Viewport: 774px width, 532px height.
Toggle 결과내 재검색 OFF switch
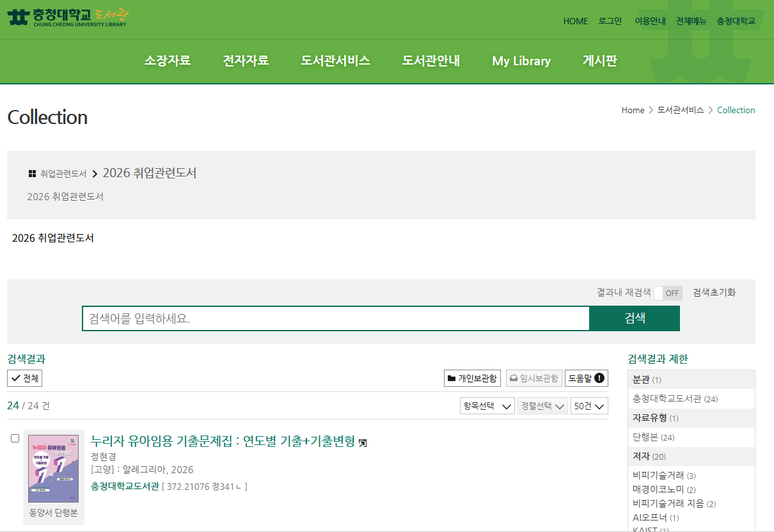pos(668,293)
